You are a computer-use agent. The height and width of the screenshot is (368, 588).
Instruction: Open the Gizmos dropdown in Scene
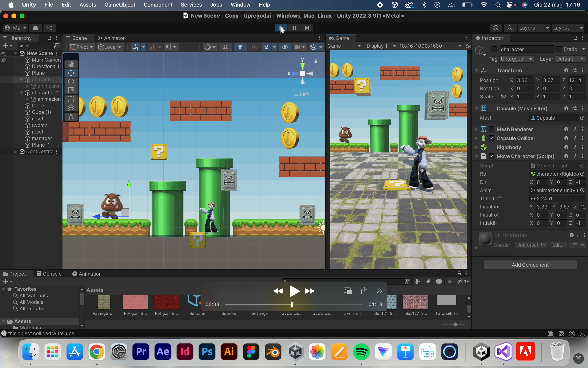321,47
